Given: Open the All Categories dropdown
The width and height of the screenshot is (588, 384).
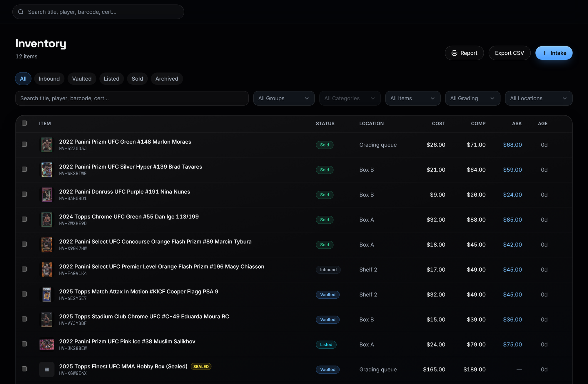Looking at the screenshot, I should point(350,98).
